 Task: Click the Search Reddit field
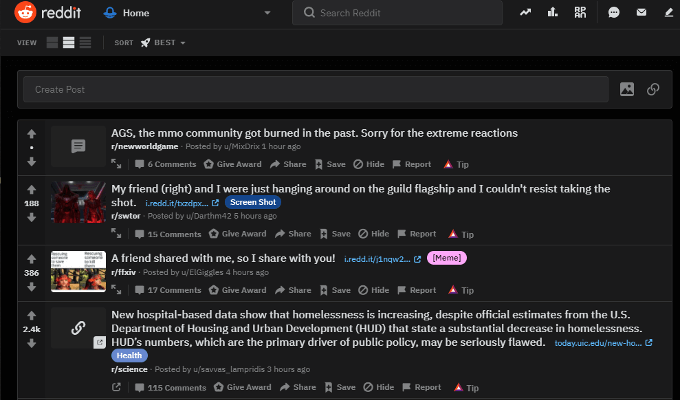coord(397,13)
